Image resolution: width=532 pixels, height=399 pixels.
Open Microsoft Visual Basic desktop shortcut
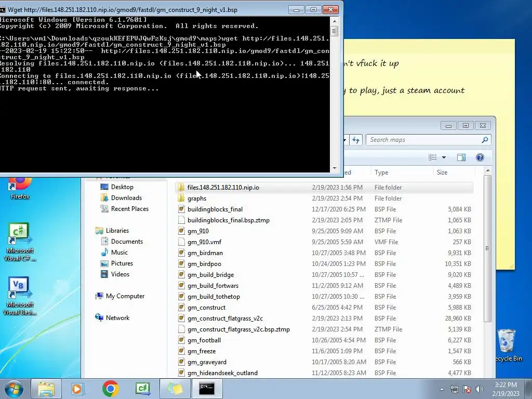pos(19,296)
